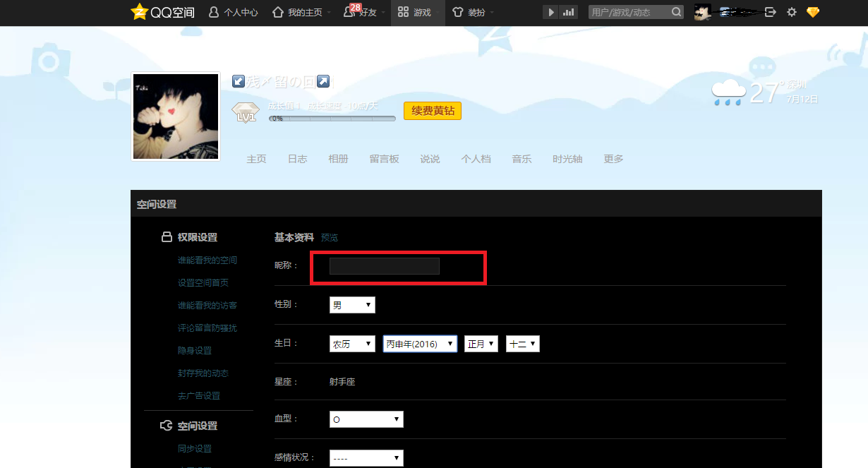Open the birth month dropdown showing 正月
Viewport: 868px width, 468px height.
[481, 344]
